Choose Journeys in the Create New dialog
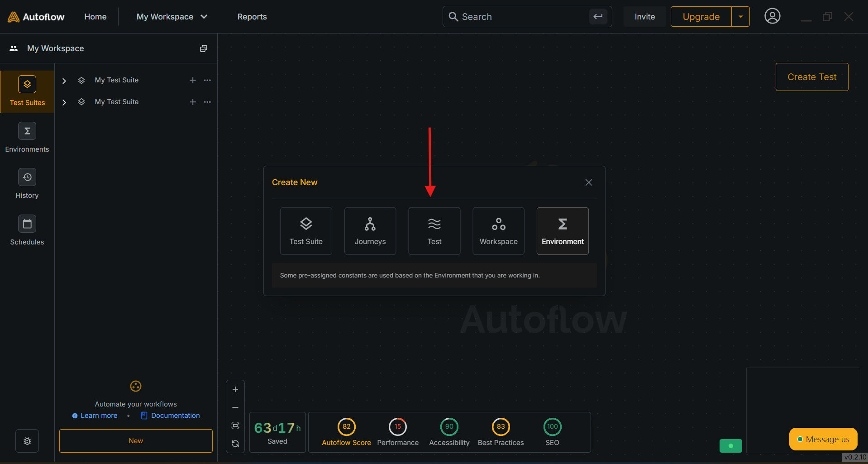 (x=370, y=231)
